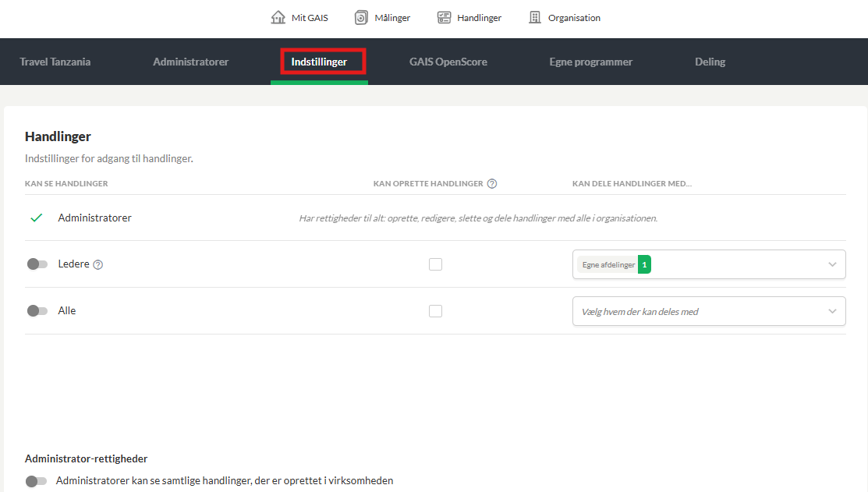The height and width of the screenshot is (492, 868).
Task: Click the Handlinger section heading
Action: (x=58, y=136)
